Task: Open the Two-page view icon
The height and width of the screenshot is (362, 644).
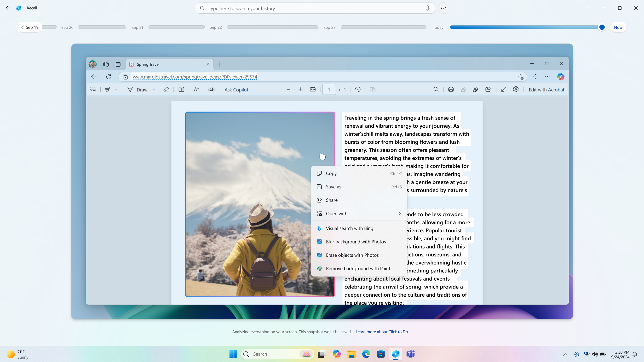Action: (x=373, y=89)
